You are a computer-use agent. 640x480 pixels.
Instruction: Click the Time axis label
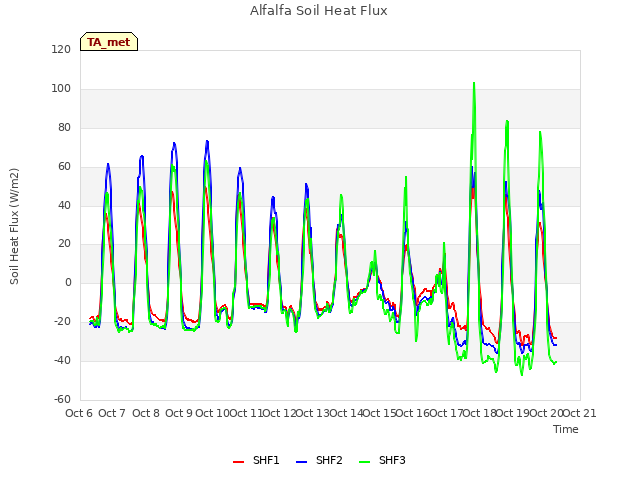click(x=566, y=429)
